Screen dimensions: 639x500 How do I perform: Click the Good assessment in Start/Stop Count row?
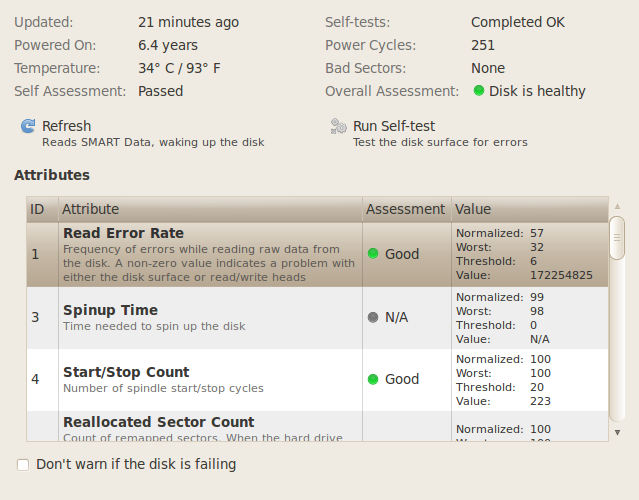[x=402, y=379]
